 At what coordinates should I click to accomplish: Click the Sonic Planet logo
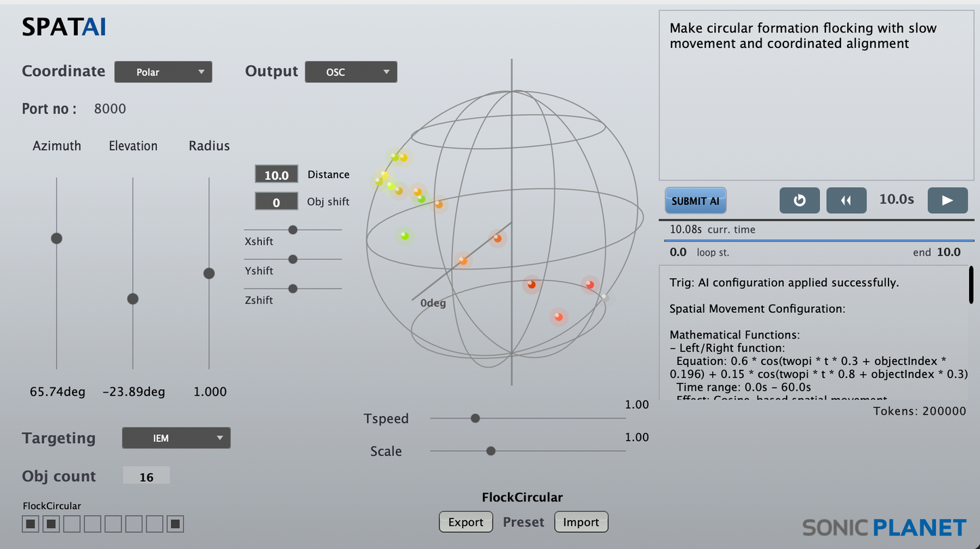click(x=884, y=527)
